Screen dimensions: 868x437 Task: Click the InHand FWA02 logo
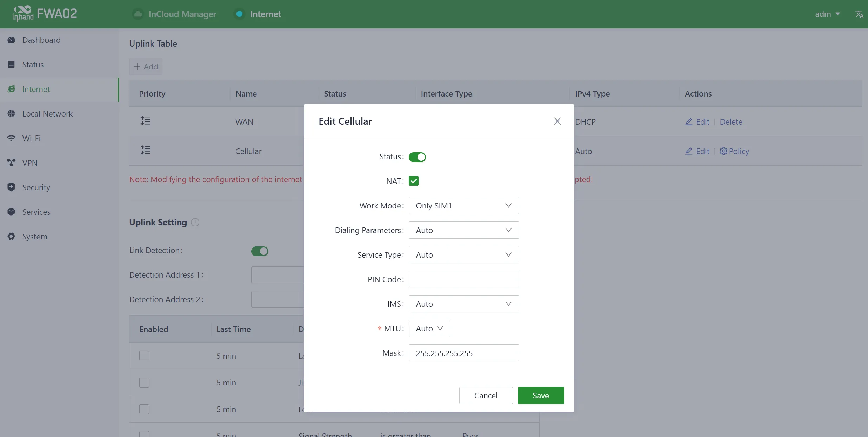pyautogui.click(x=45, y=14)
